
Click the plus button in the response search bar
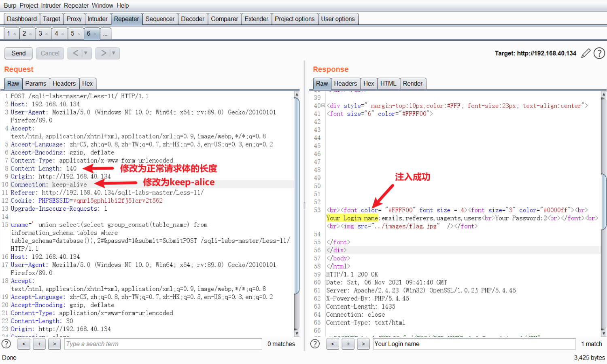point(348,344)
